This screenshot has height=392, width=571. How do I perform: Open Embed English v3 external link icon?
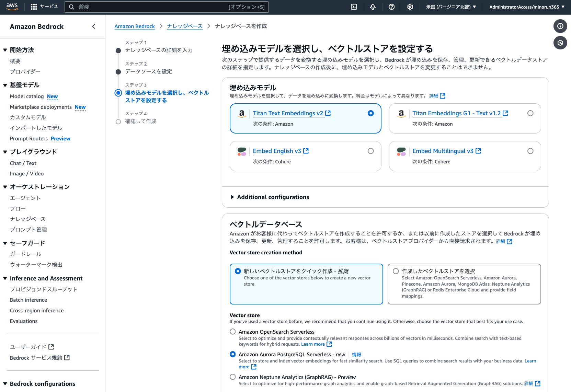(306, 151)
